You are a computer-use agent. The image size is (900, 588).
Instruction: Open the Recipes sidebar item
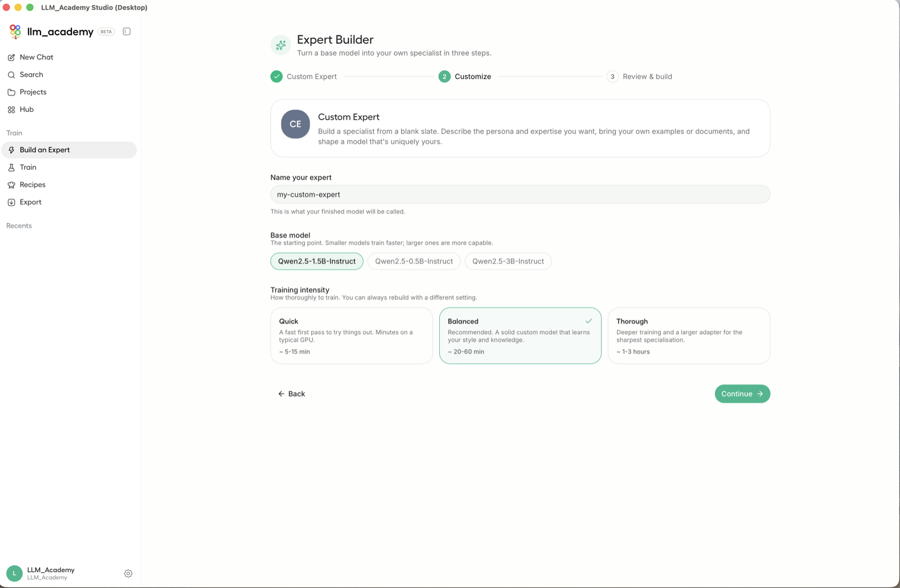[x=69, y=185]
